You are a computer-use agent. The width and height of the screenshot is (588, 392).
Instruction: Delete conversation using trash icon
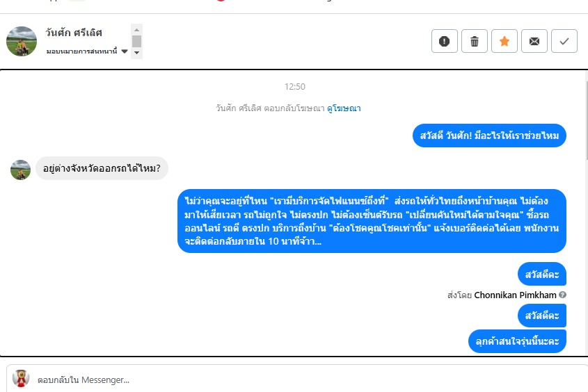(x=475, y=41)
